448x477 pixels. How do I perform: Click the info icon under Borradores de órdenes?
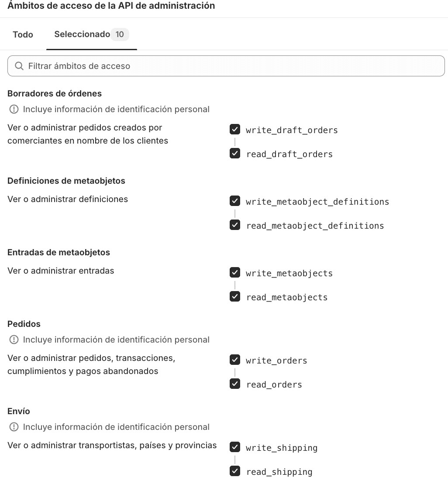(14, 109)
